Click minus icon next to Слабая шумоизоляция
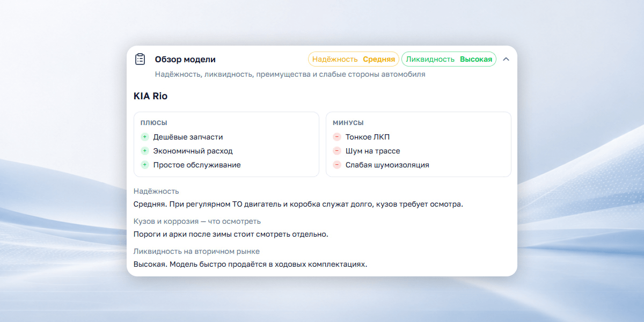 [337, 165]
